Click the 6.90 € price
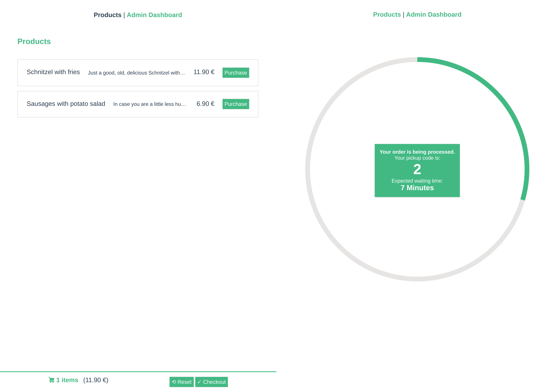 tap(205, 104)
